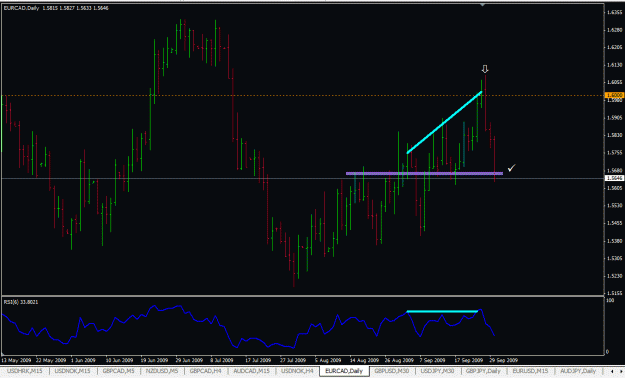625x378 pixels.
Task: Click the orange dashed 1.6000 horizontal line
Action: tap(303, 95)
